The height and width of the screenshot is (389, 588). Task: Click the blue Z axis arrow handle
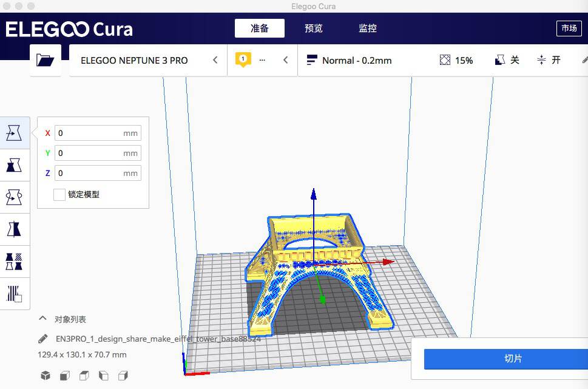314,194
